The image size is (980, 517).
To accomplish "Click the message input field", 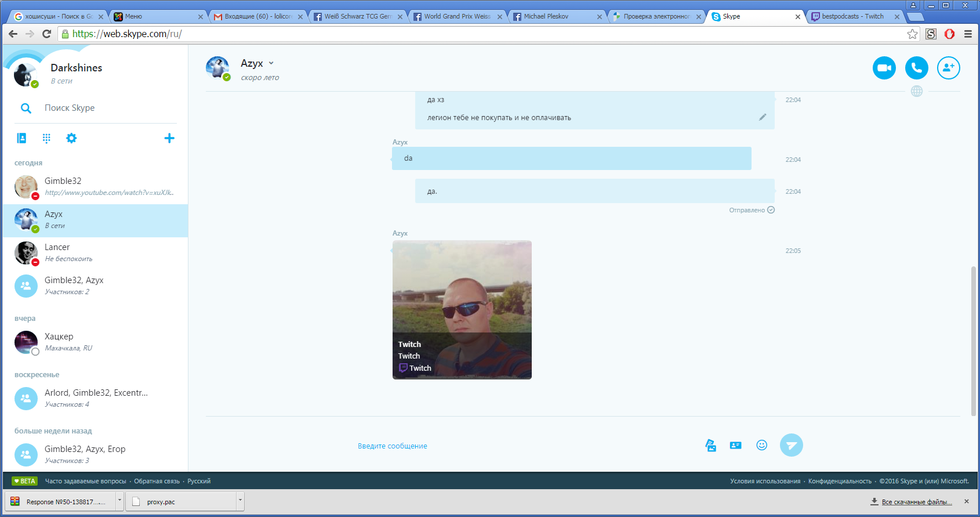I will pos(525,446).
